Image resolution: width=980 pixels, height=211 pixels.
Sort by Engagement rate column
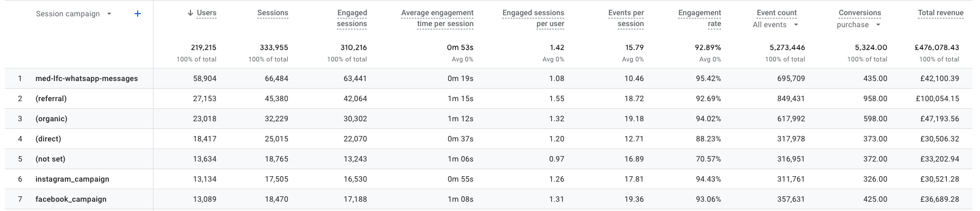[x=699, y=18]
